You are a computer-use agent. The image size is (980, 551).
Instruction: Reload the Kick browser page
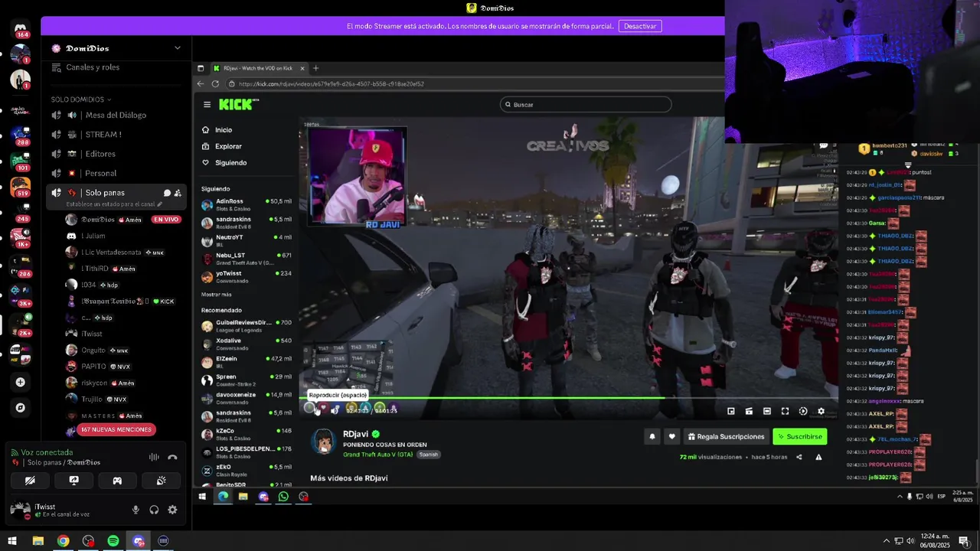tap(215, 83)
